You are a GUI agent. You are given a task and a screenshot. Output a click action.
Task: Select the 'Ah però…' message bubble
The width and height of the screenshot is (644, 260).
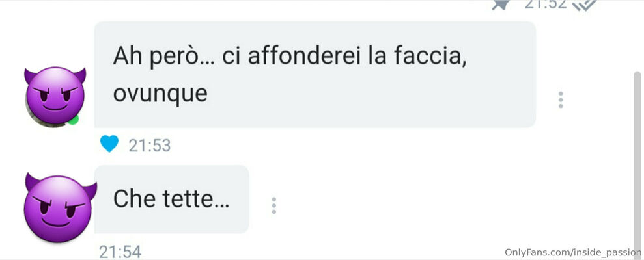coord(315,74)
